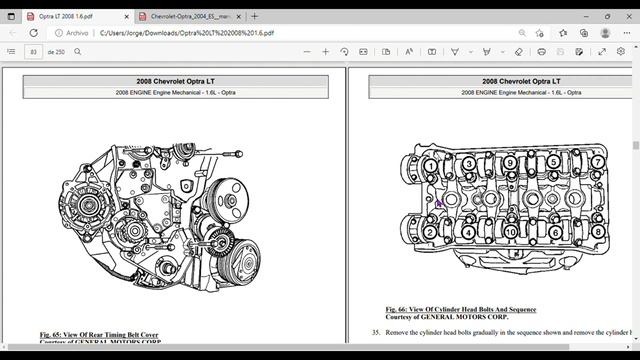Viewport: 640px width, 360px height.
Task: Open the tab actions menu icon
Action: pyautogui.click(x=11, y=16)
